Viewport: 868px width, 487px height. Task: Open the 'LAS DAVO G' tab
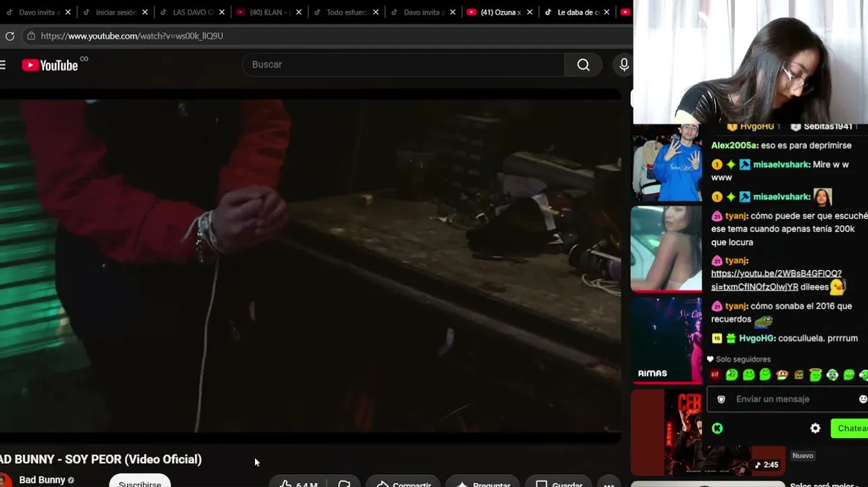193,12
